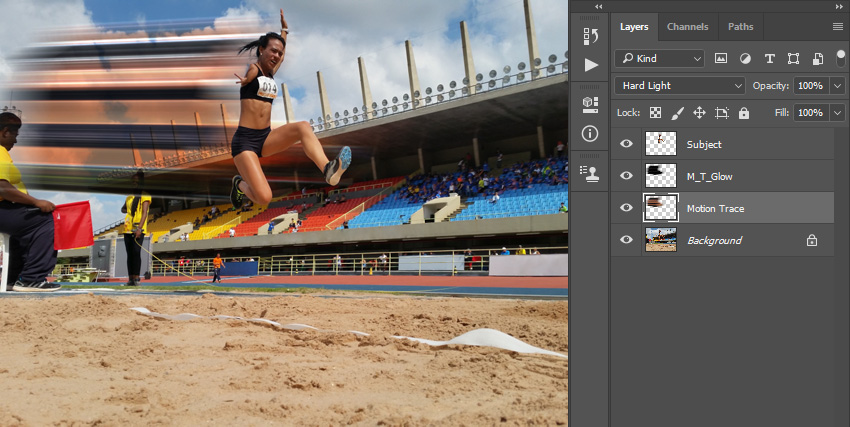The width and height of the screenshot is (850, 427).
Task: Filter layers by adjustment layers icon
Action: point(745,59)
